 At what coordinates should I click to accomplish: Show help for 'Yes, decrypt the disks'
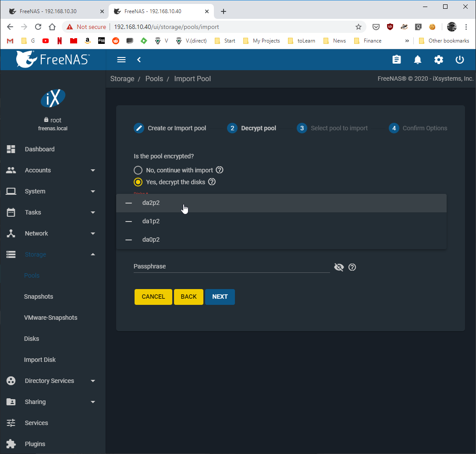click(212, 182)
